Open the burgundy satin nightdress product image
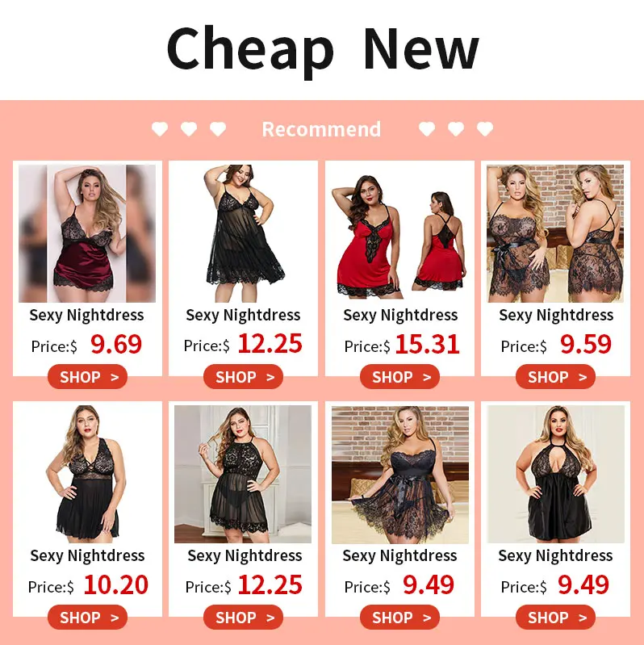Screen dimensions: 644x645 click(87, 233)
